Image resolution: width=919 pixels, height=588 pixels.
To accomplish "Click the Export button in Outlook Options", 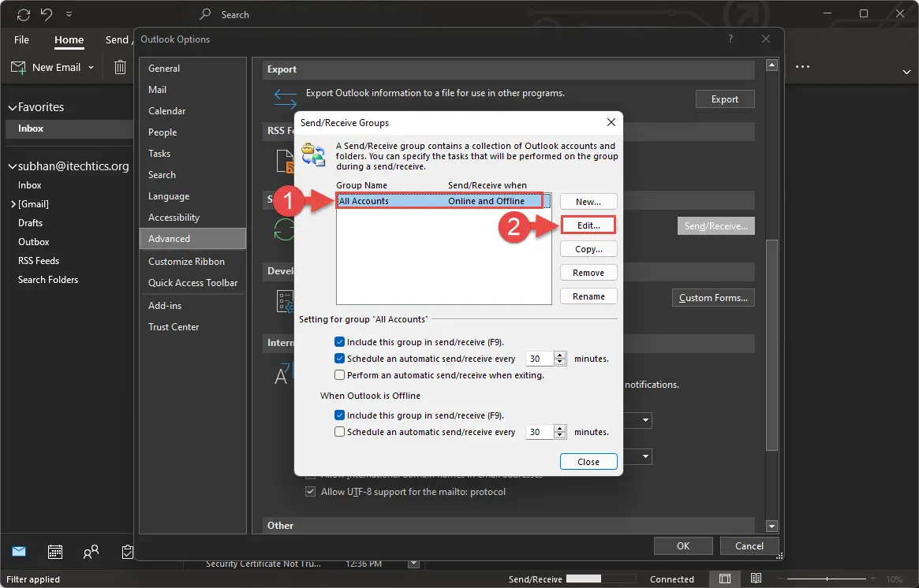I will [x=725, y=99].
